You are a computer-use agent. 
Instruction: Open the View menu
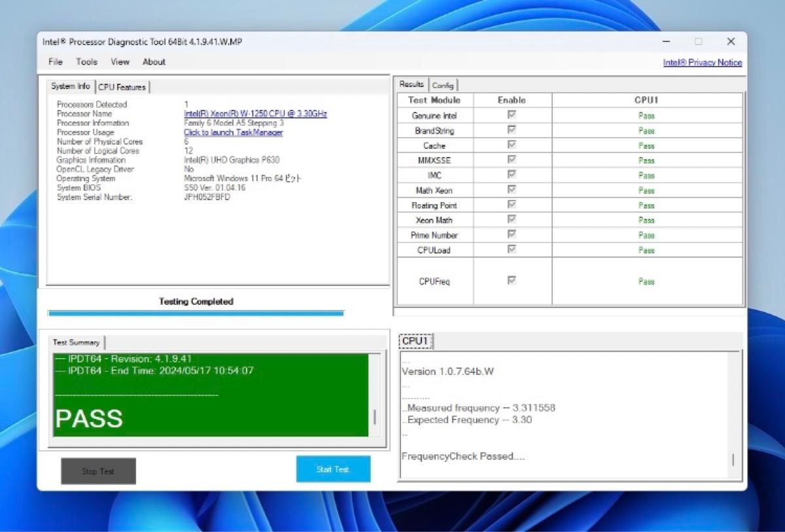tap(120, 62)
